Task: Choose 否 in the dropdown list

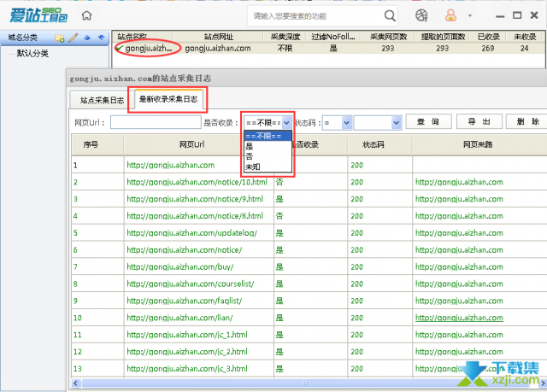Action: coord(268,156)
